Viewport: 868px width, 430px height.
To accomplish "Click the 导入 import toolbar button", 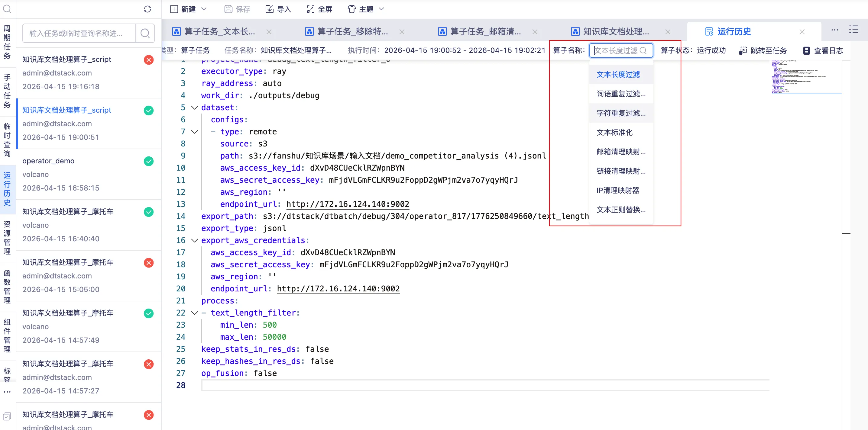I will click(x=278, y=9).
